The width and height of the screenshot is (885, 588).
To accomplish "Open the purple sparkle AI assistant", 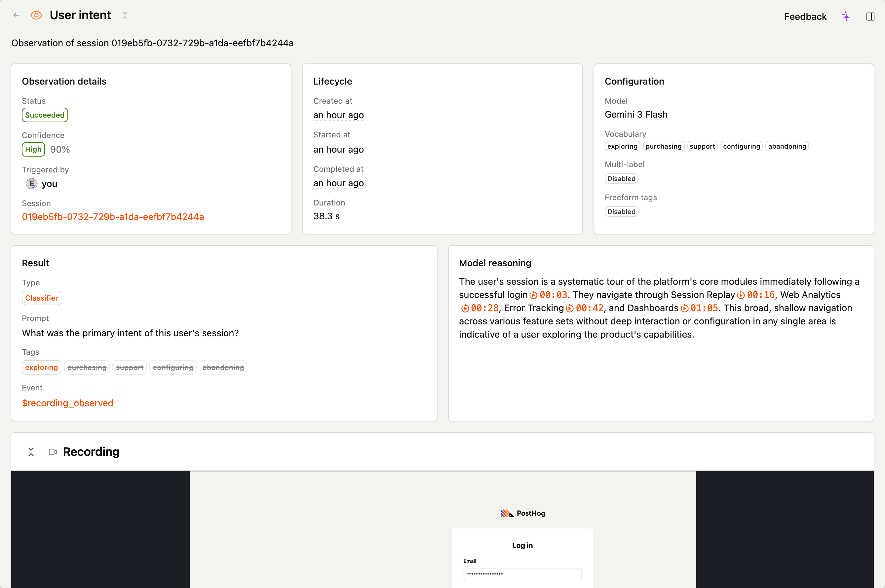I will [x=846, y=16].
